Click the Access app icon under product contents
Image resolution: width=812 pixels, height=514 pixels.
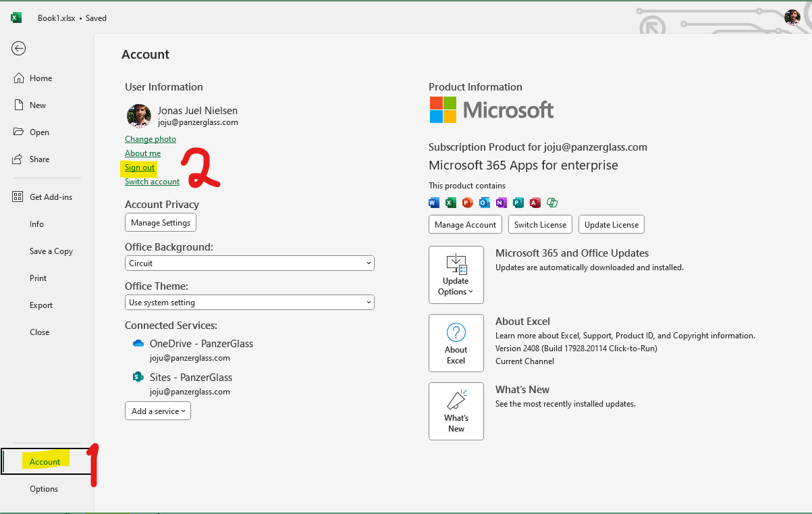(x=535, y=203)
